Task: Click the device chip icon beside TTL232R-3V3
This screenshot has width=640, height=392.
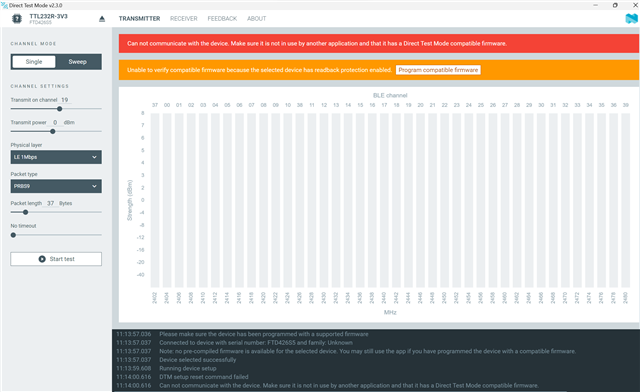Action: coord(17,19)
